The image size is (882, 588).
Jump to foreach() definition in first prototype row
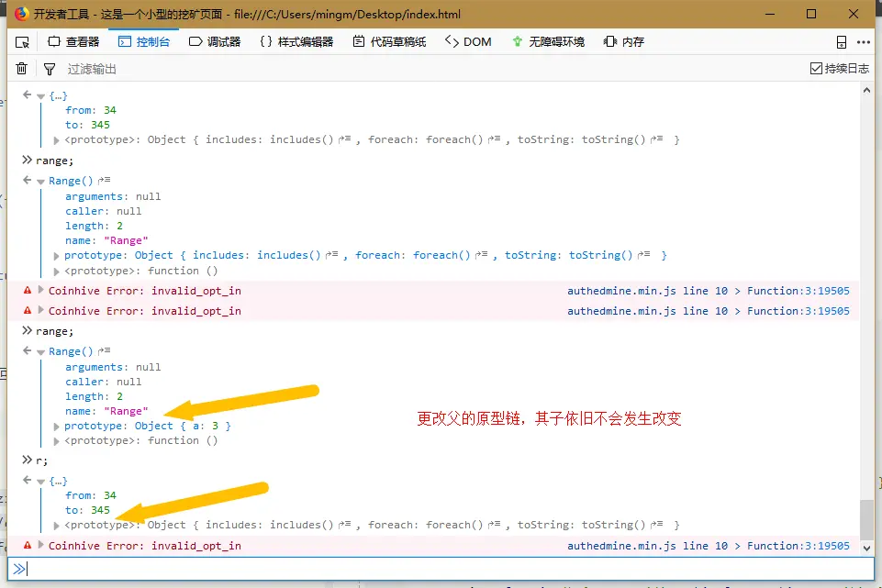coord(494,139)
